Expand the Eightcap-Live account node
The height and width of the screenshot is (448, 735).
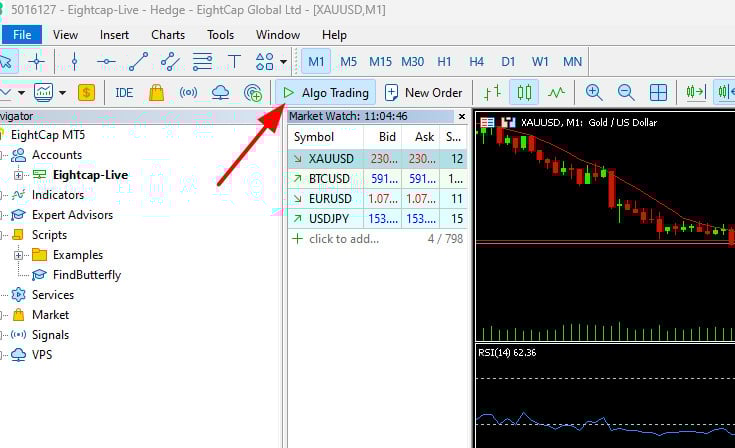[18, 175]
